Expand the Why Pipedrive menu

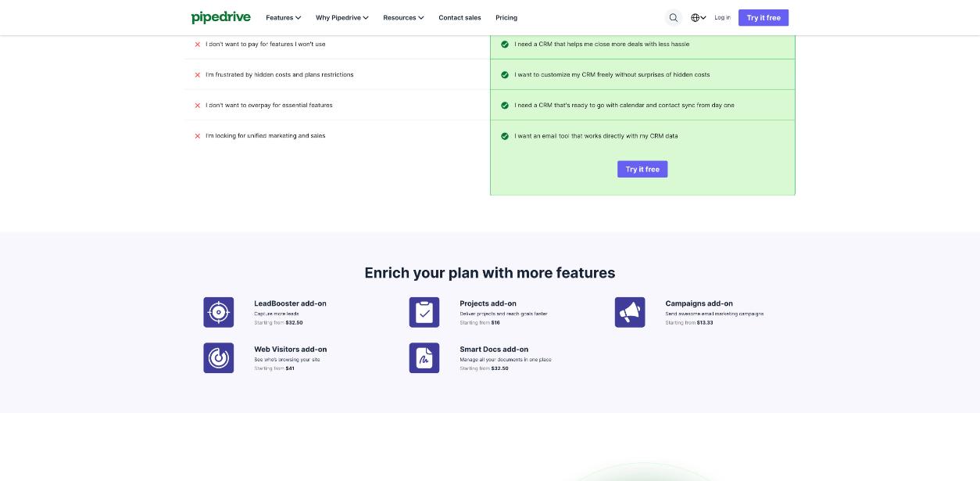pos(342,17)
